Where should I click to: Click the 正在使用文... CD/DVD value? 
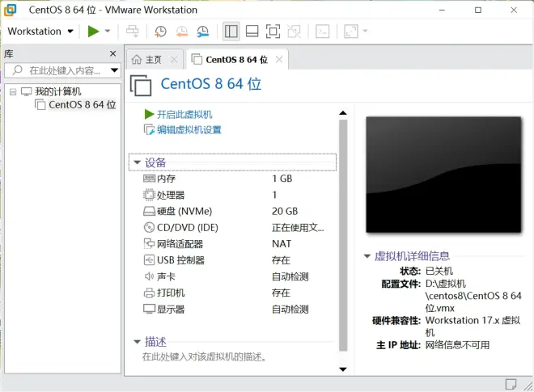(298, 227)
